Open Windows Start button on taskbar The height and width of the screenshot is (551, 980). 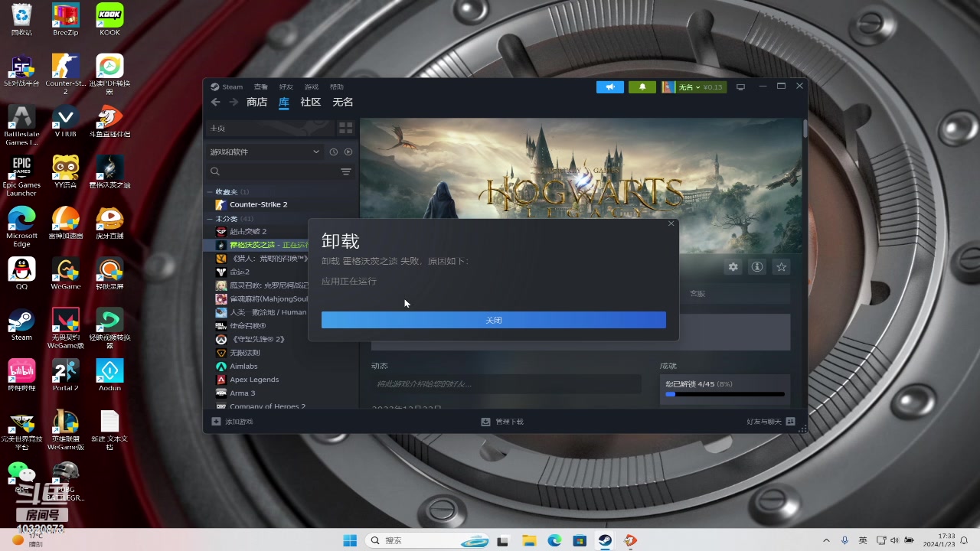coord(350,540)
